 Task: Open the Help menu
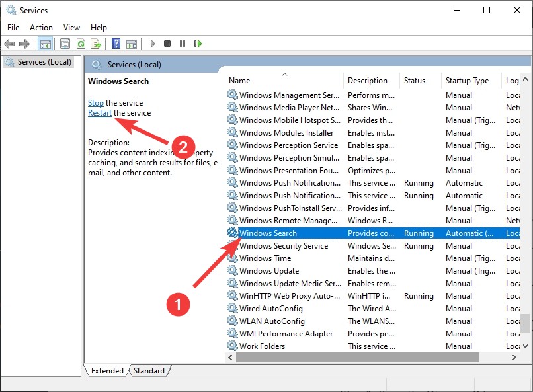[99, 28]
